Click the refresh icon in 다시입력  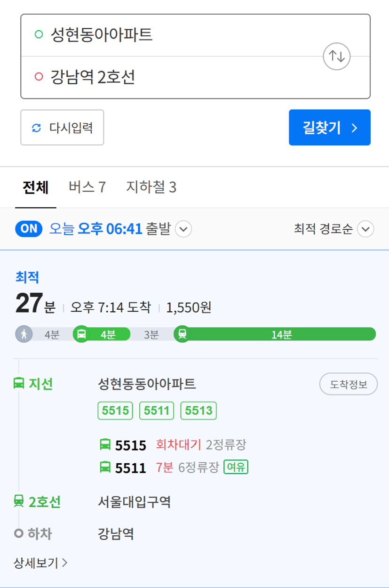[x=36, y=128]
